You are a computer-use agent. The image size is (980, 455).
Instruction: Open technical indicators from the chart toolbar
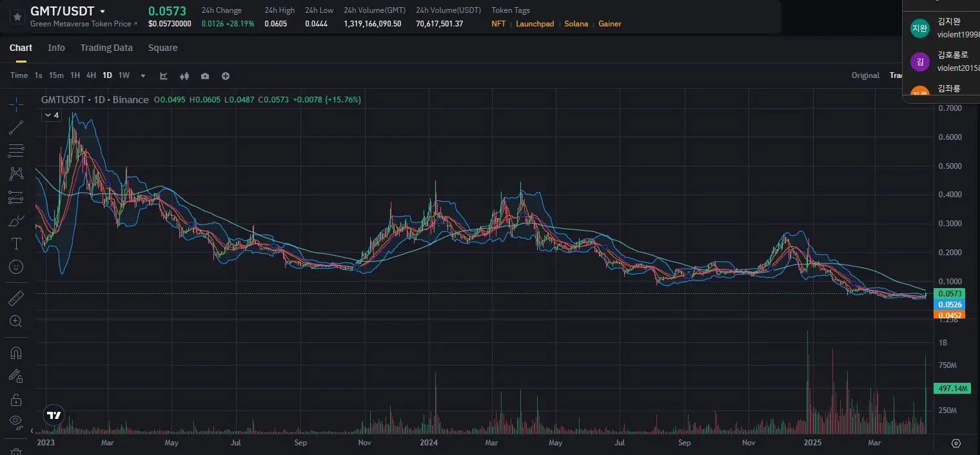[x=164, y=75]
